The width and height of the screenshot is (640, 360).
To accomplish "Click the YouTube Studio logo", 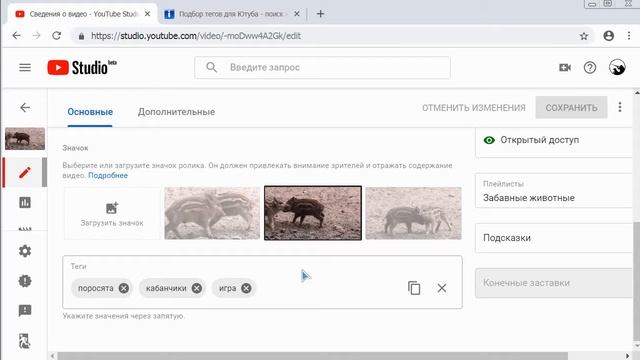I will point(82,67).
